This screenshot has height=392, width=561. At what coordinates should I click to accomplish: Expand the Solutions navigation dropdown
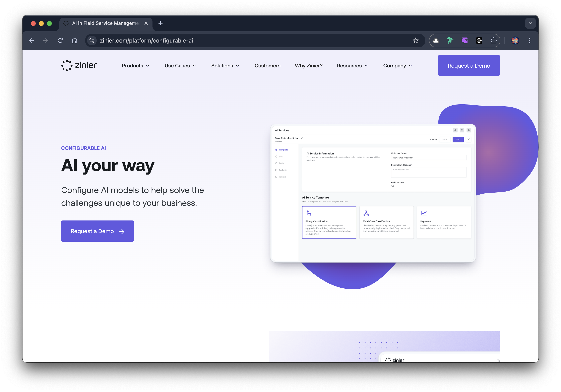225,65
